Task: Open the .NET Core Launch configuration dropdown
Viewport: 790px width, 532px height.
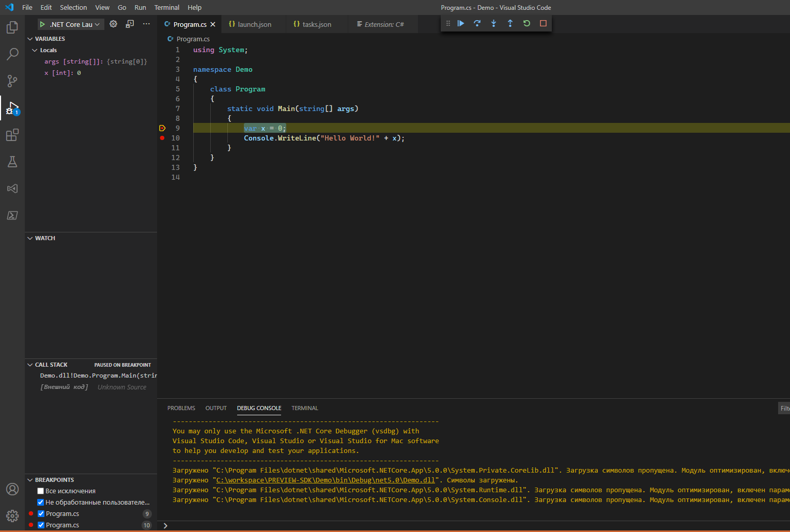Action: 74,24
